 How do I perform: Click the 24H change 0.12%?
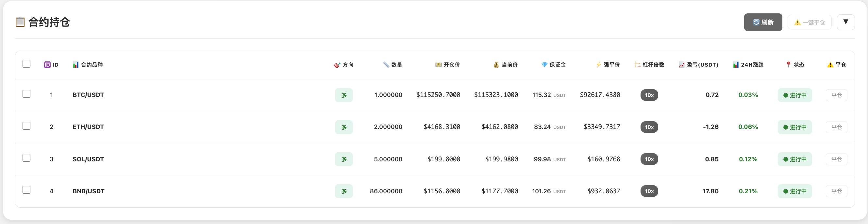click(x=748, y=159)
